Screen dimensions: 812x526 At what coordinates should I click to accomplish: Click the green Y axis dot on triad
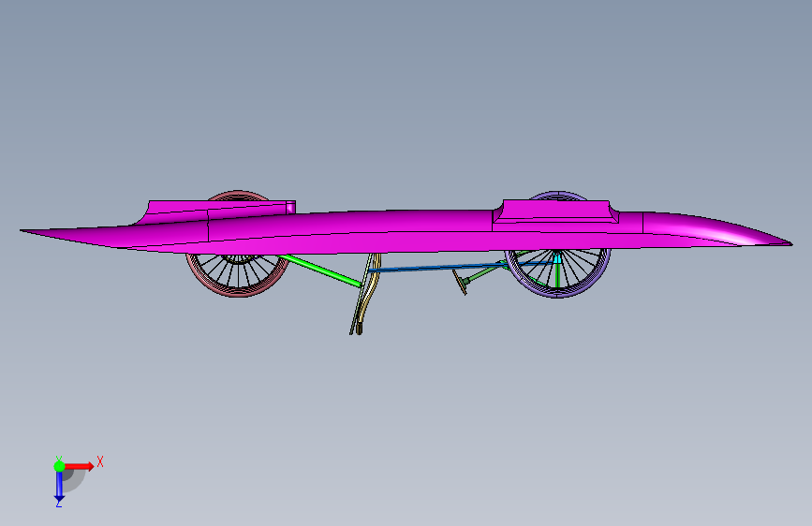(60, 466)
